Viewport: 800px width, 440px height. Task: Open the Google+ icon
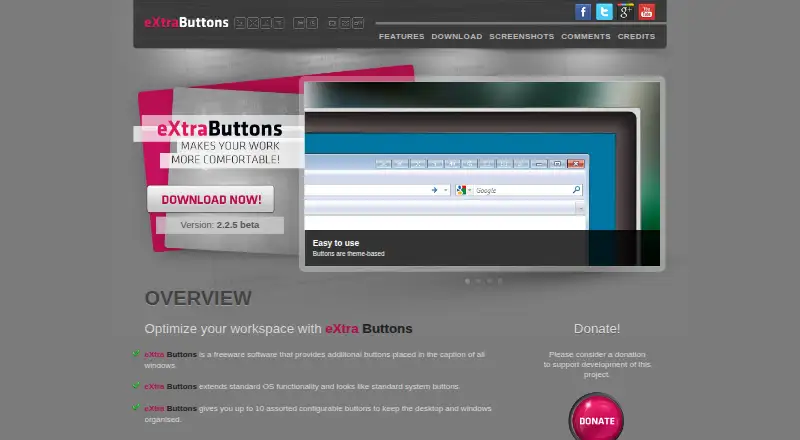coord(626,12)
